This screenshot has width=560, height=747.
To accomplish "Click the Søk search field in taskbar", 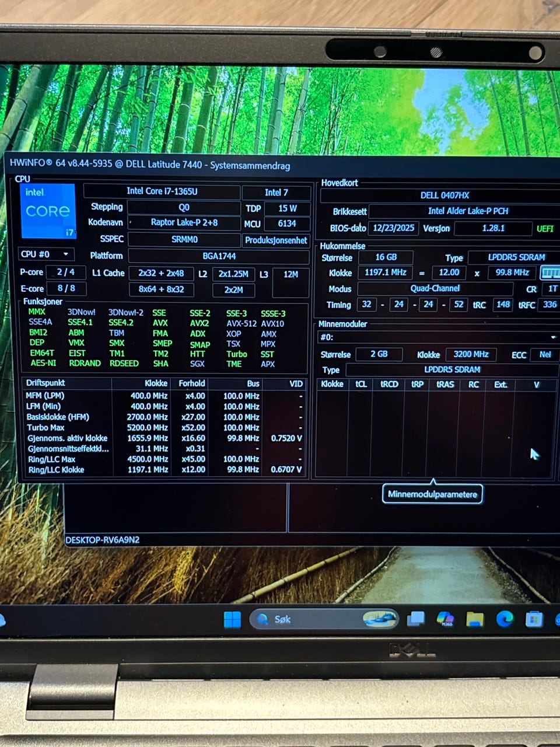I will (324, 619).
